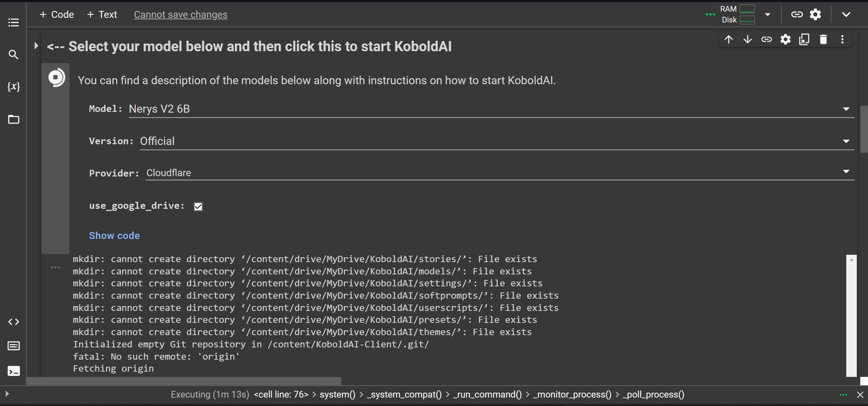Add a new Code cell
The height and width of the screenshot is (406, 868).
57,14
